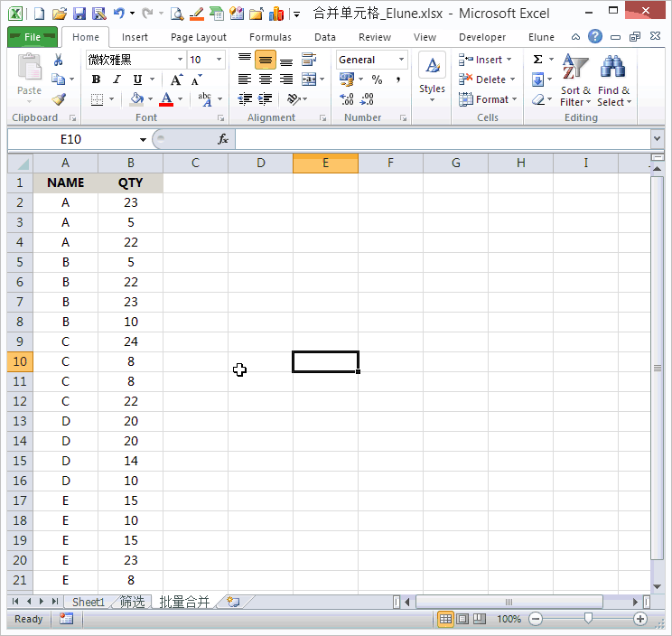Click the red font color swatch
672x636 pixels.
(x=166, y=99)
